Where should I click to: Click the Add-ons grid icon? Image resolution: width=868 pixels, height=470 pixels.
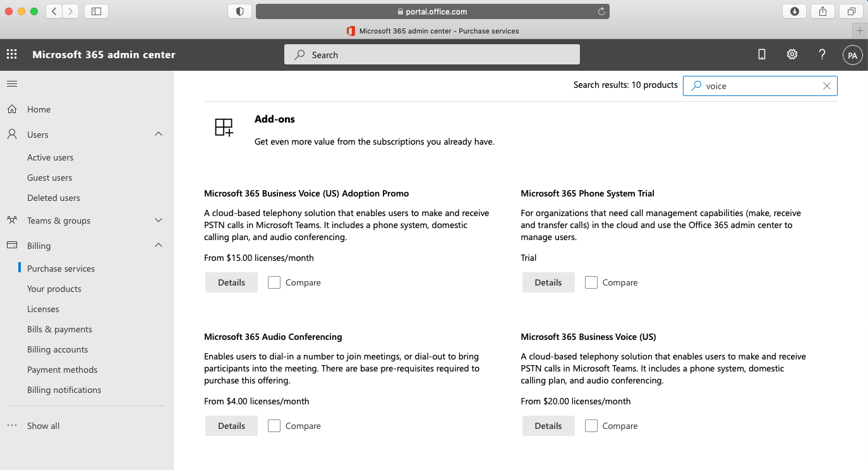pos(224,127)
